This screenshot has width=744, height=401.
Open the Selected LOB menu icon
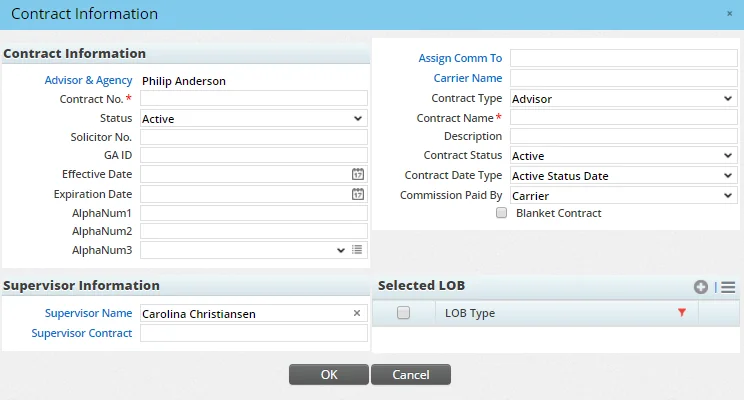tap(727, 287)
